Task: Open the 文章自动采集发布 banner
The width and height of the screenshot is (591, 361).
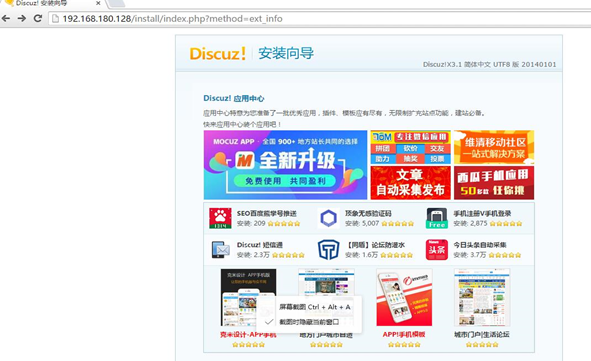Action: tap(410, 183)
